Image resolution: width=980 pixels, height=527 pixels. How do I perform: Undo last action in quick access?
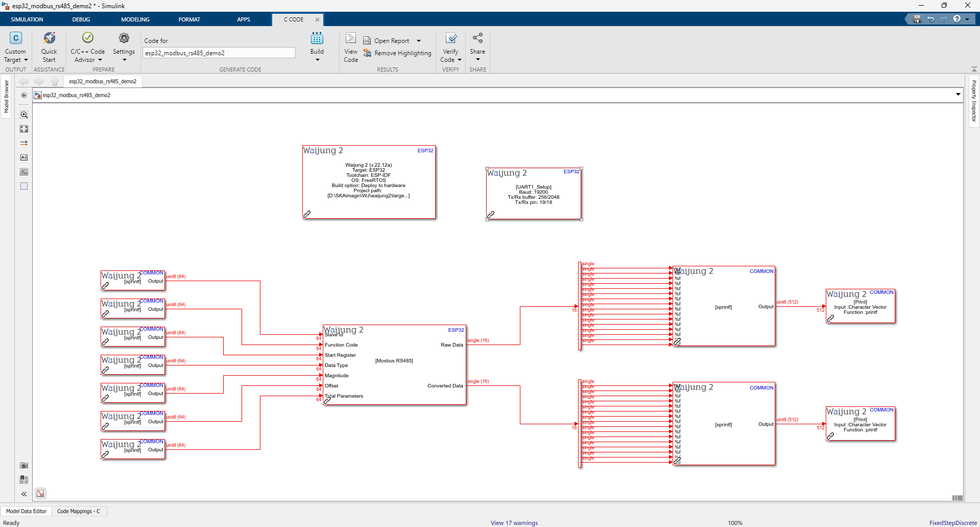pos(930,19)
